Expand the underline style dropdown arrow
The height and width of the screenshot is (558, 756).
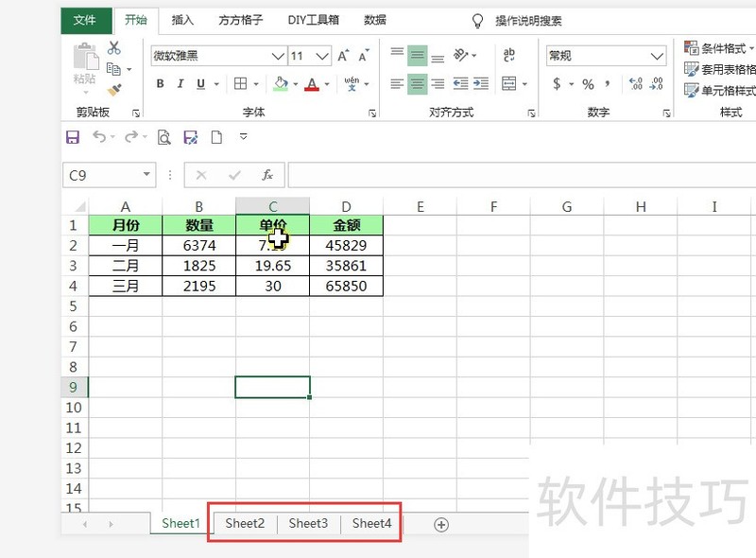(x=217, y=84)
